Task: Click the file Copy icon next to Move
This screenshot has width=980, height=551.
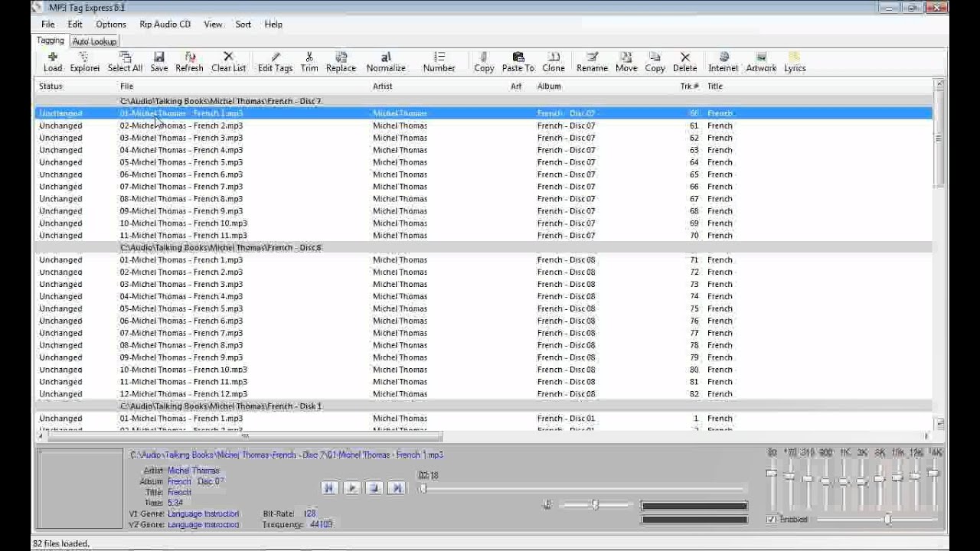Action: (x=655, y=62)
